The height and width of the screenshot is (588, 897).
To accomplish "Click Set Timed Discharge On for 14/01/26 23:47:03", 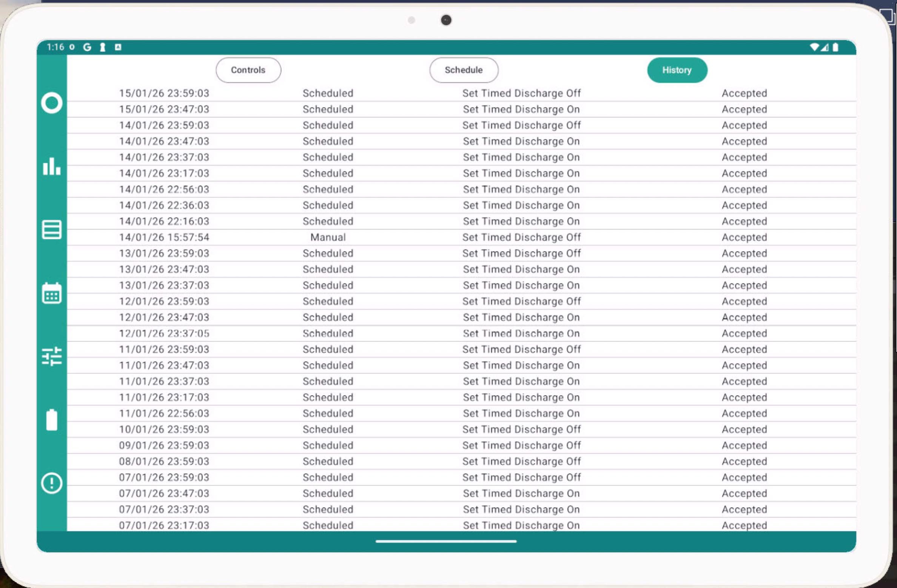I will [x=521, y=141].
